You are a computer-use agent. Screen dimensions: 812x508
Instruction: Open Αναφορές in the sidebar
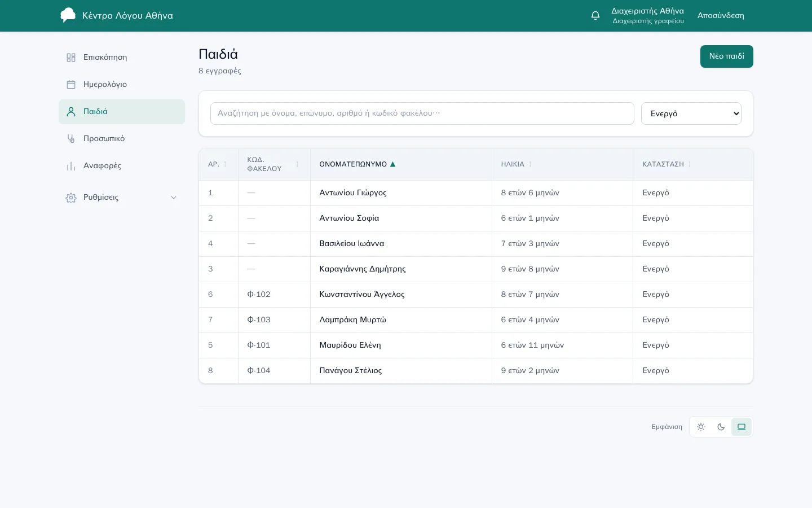[x=122, y=166]
